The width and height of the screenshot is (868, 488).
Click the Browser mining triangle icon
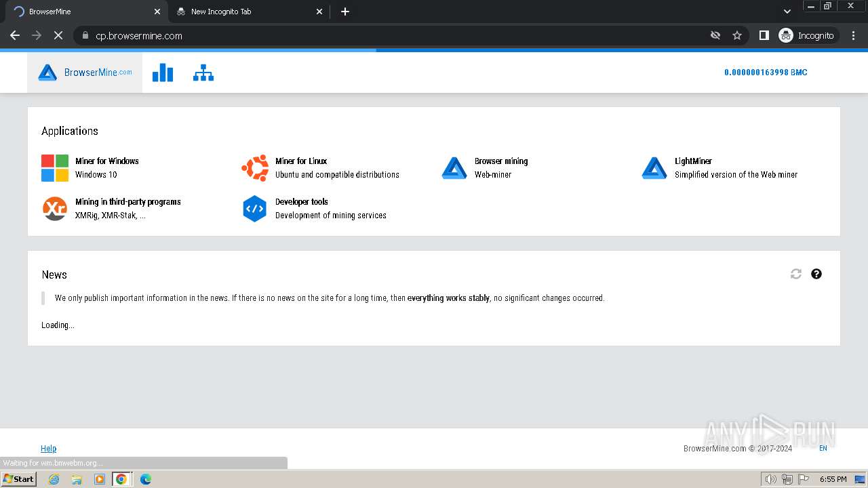coord(454,168)
